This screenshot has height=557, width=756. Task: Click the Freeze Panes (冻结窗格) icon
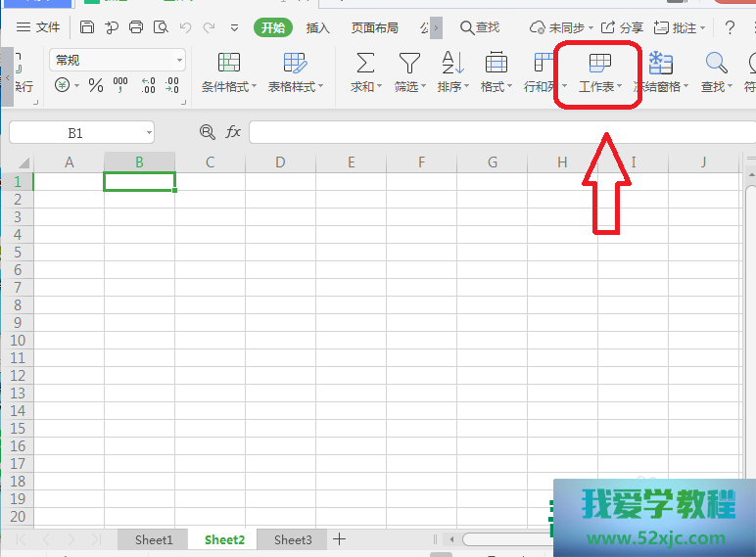pyautogui.click(x=661, y=65)
